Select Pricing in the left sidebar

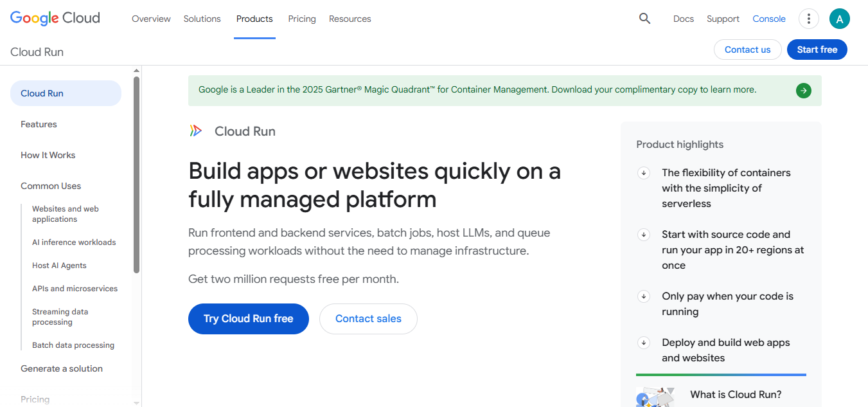pyautogui.click(x=35, y=399)
